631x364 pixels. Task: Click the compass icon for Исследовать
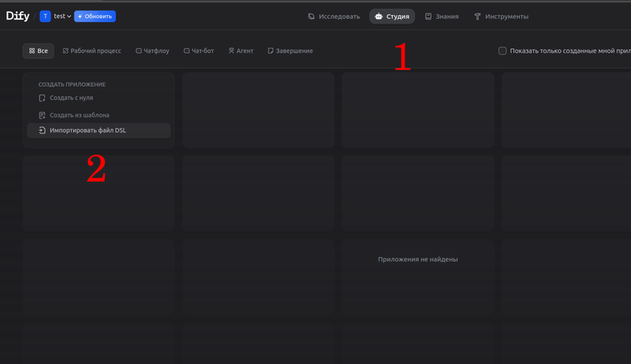(312, 16)
